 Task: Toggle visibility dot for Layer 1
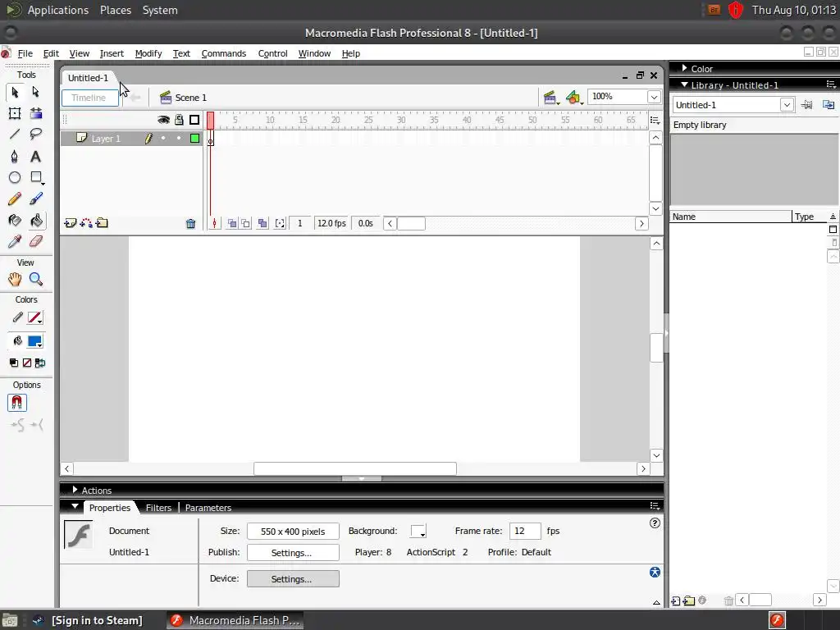[x=163, y=138]
